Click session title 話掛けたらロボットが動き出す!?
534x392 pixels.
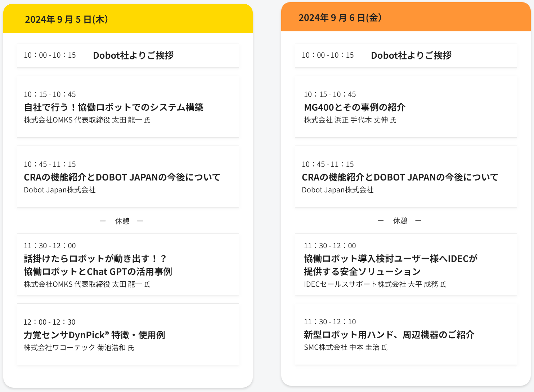coord(95,259)
